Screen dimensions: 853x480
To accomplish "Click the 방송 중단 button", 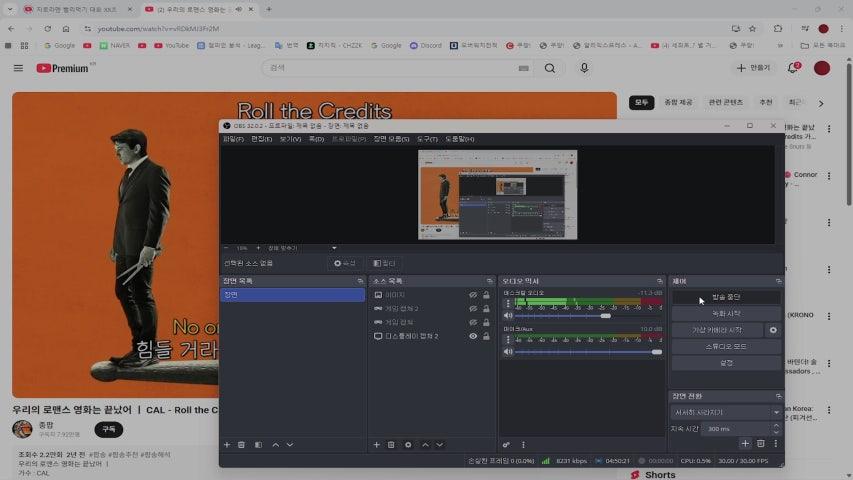I will (x=726, y=297).
